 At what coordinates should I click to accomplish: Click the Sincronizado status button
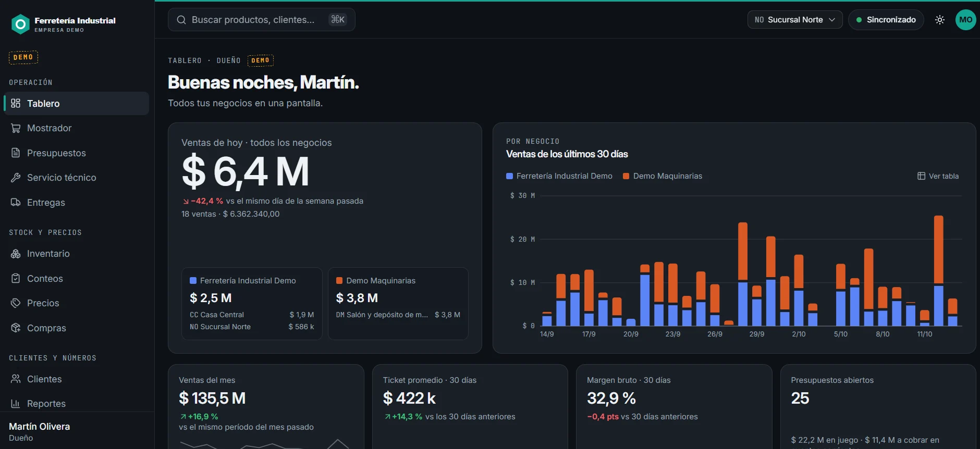pyautogui.click(x=886, y=20)
